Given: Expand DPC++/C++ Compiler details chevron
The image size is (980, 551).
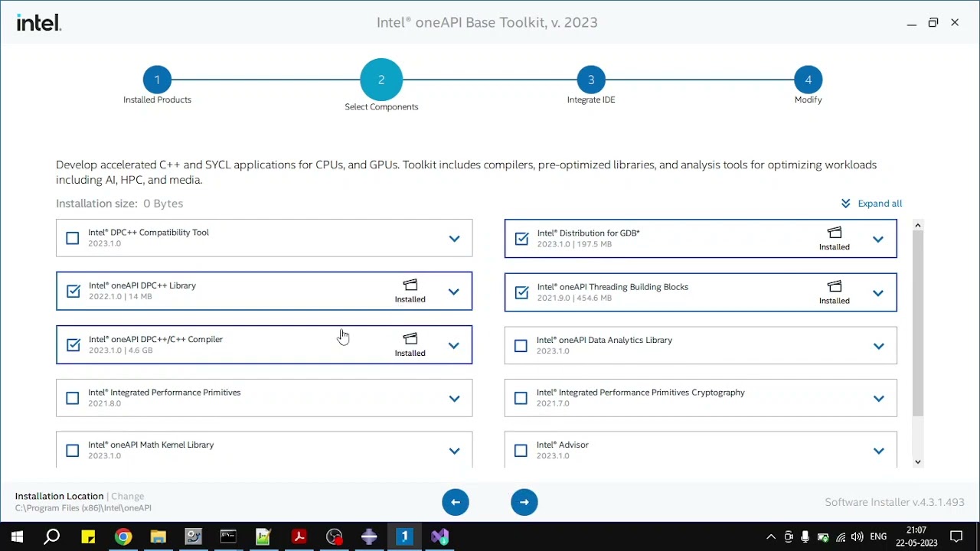Looking at the screenshot, I should (x=454, y=345).
